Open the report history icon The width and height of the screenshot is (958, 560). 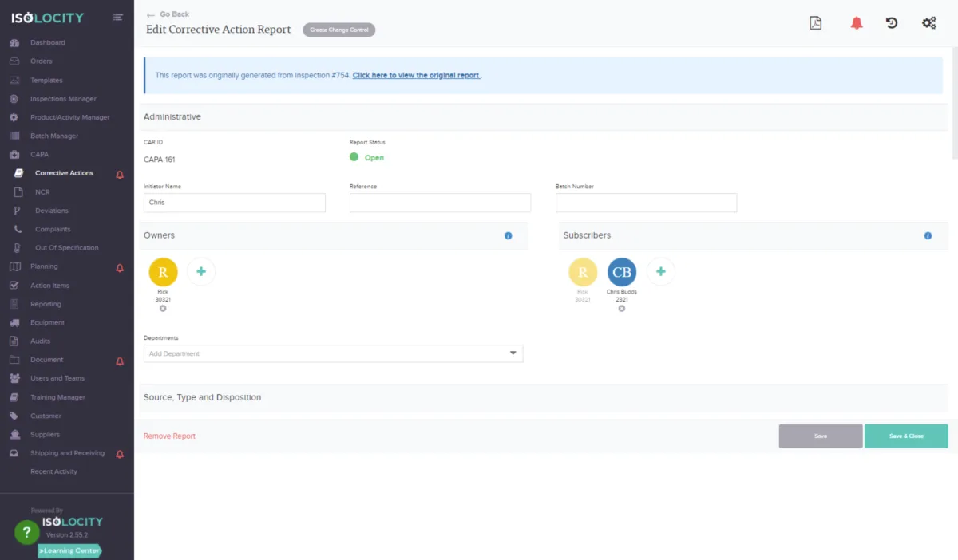[892, 23]
